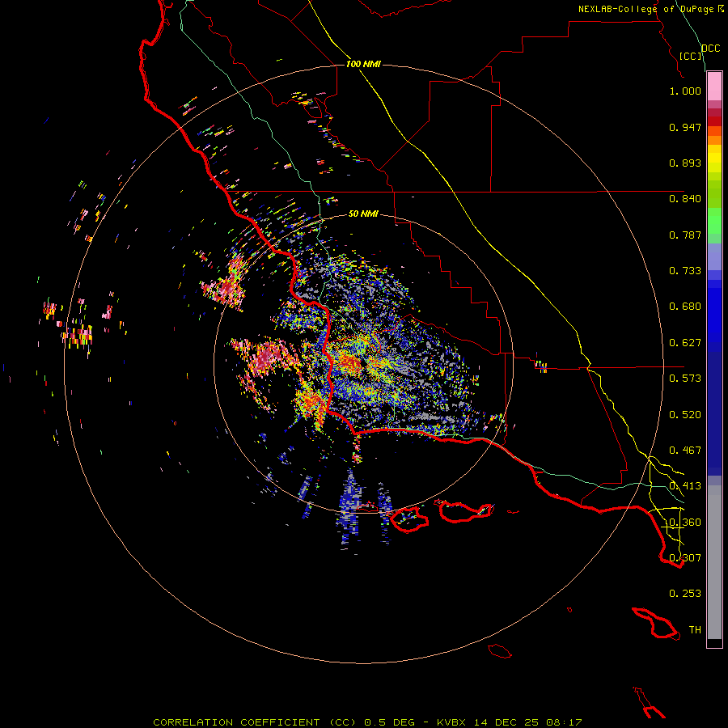Click the TH threshold label
This screenshot has height=728, width=728.
[695, 630]
